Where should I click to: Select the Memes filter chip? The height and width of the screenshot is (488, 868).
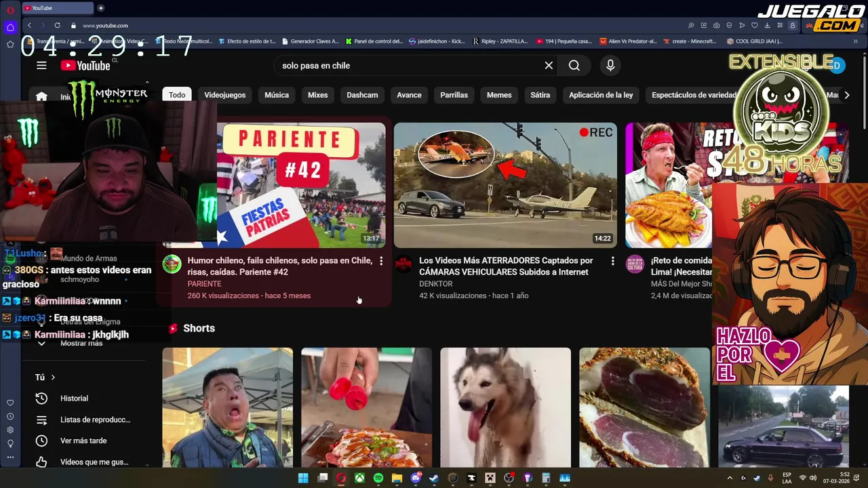(x=499, y=95)
